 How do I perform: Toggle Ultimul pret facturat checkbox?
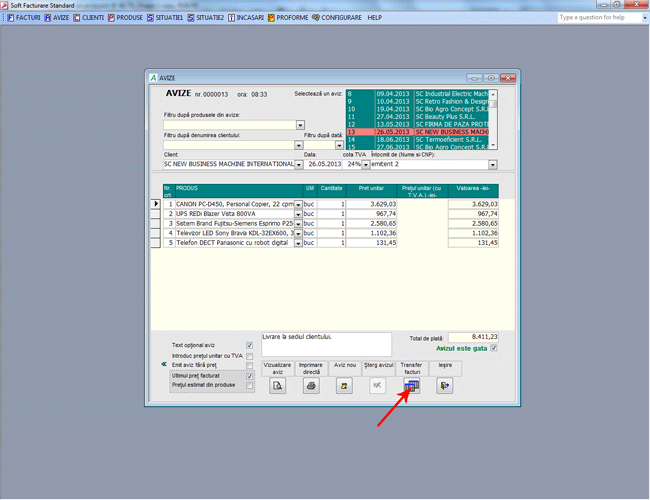point(250,376)
